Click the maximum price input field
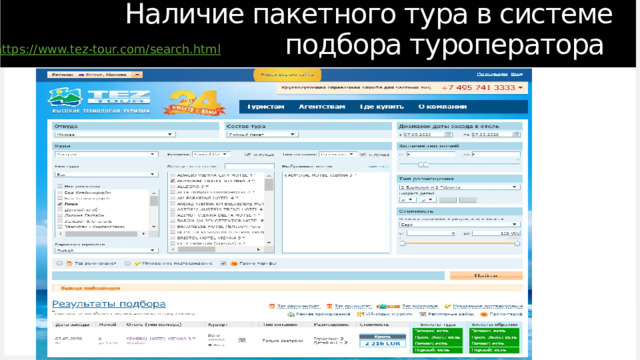The height and width of the screenshot is (360, 640). pos(496,233)
